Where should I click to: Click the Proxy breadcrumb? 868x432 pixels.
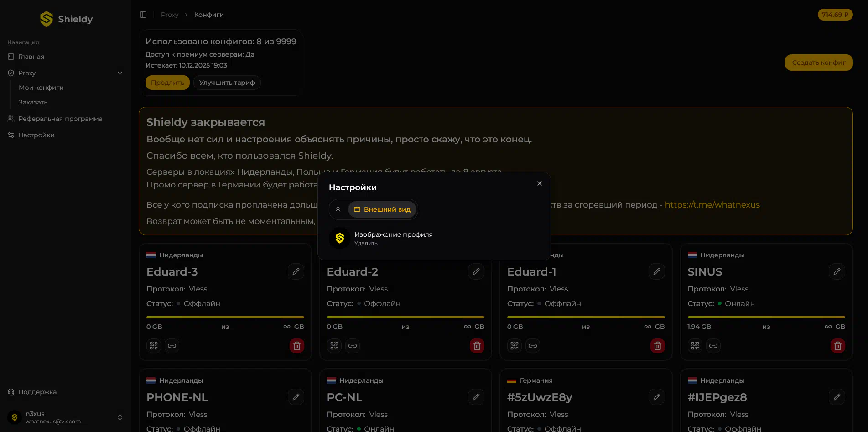170,15
